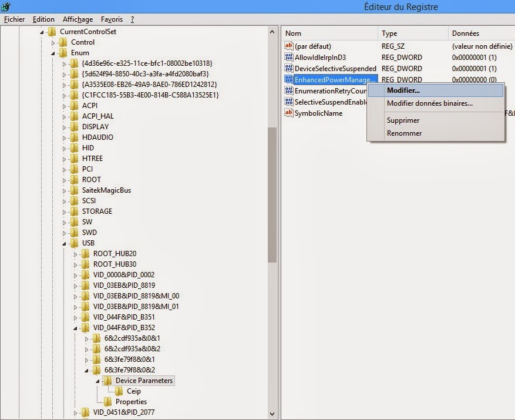
Task: Sort values by the Nom column header
Action: pyautogui.click(x=329, y=33)
